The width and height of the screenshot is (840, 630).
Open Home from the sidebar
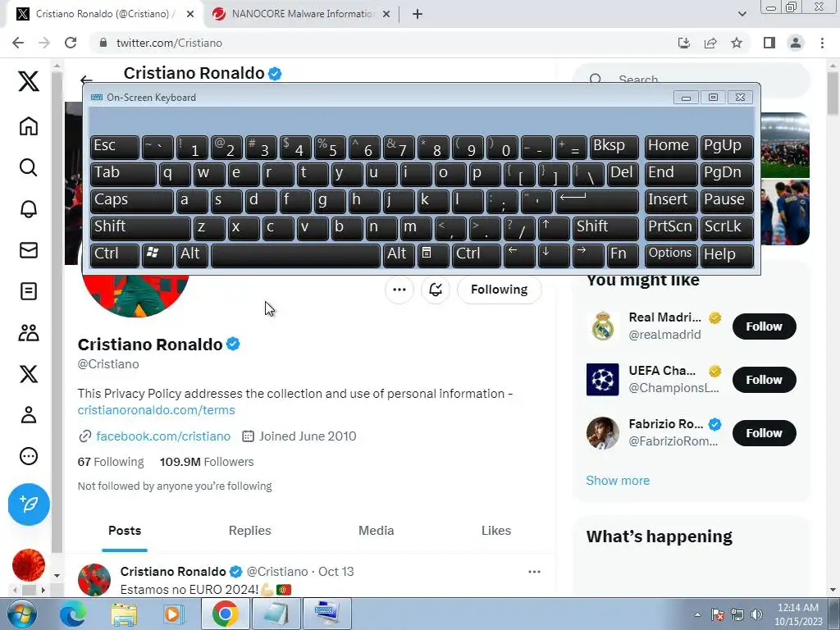click(x=29, y=126)
